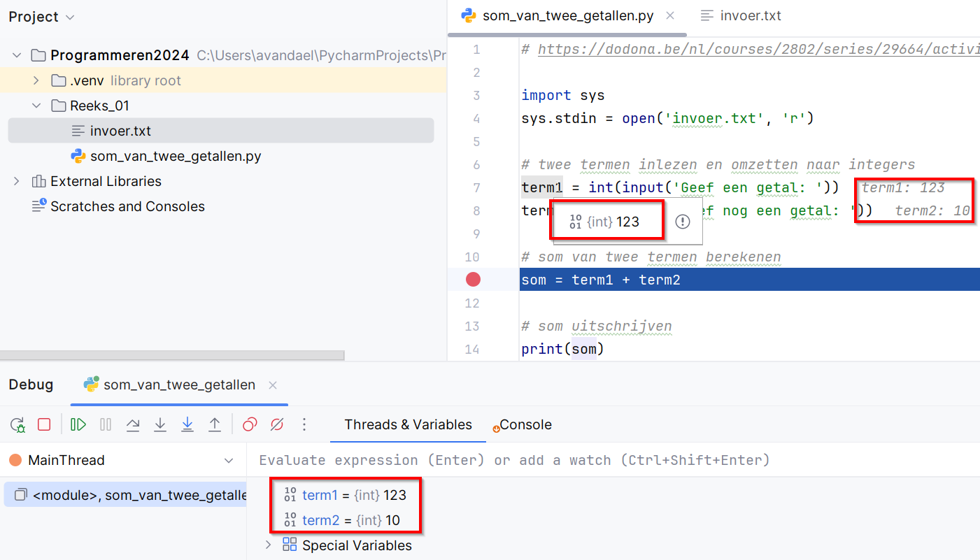Rerun the debug session
The image size is (980, 560).
click(17, 424)
